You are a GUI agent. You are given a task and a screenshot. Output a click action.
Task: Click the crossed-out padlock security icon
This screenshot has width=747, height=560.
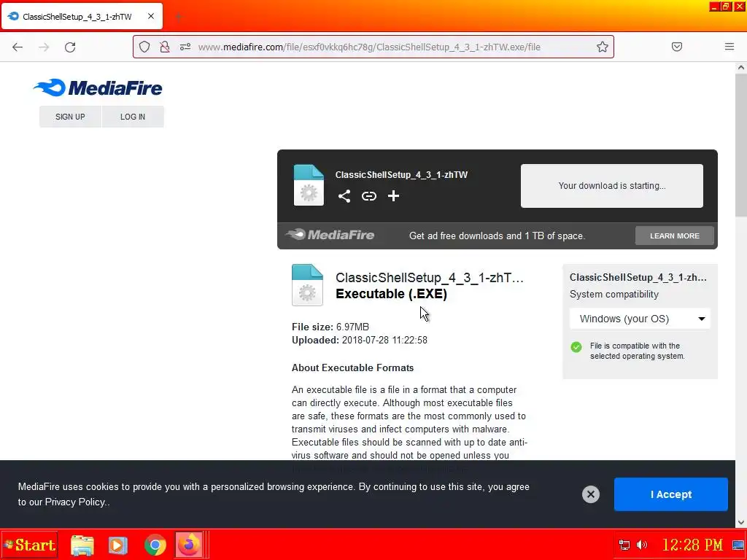pyautogui.click(x=165, y=47)
